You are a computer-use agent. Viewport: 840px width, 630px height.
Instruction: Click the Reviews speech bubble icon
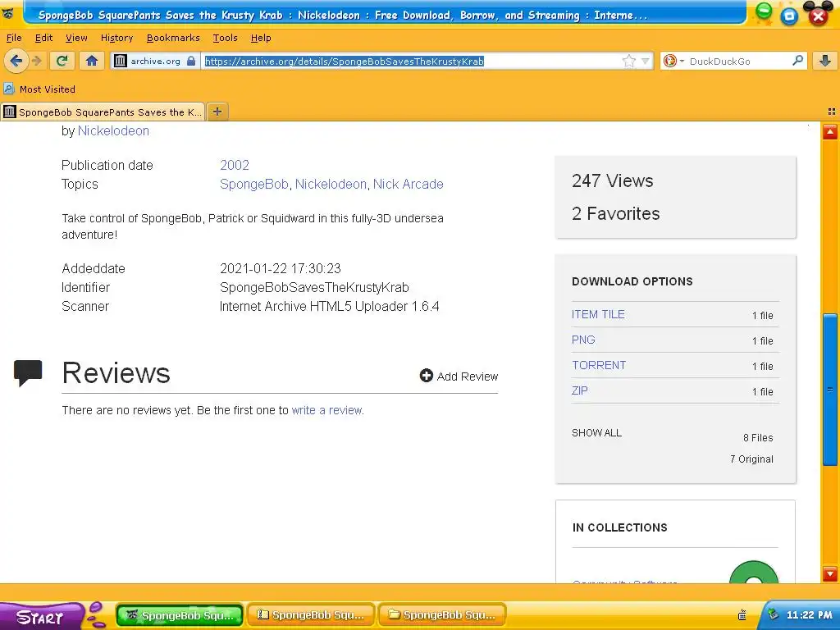28,373
